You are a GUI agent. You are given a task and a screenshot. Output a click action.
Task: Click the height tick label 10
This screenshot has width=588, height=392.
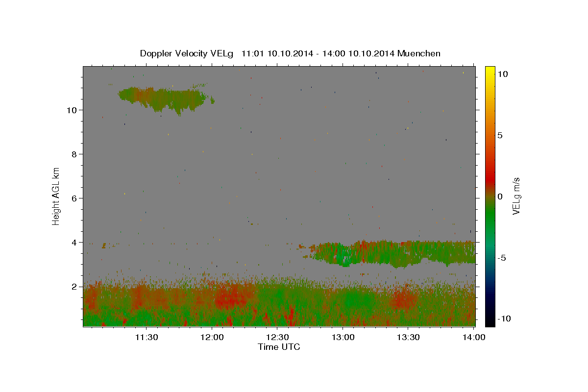(x=72, y=110)
